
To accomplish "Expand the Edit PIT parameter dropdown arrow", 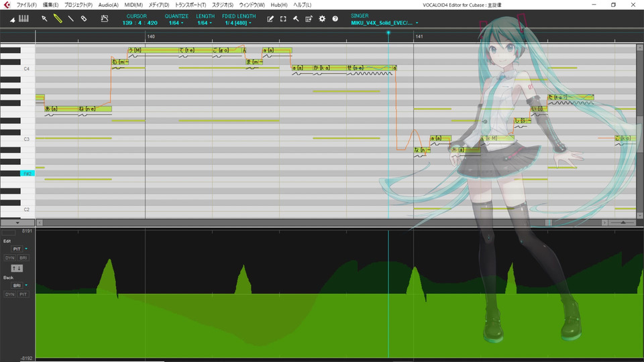I will tap(26, 249).
